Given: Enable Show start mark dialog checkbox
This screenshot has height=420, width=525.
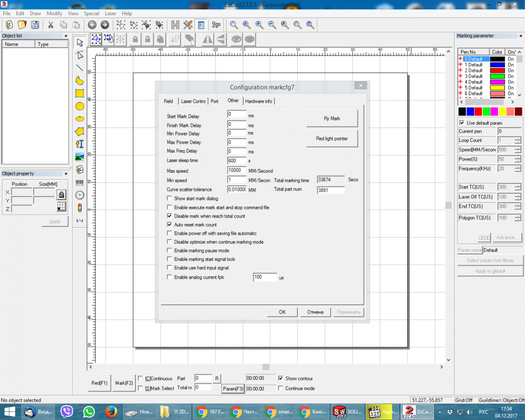Looking at the screenshot, I should click(x=169, y=199).
